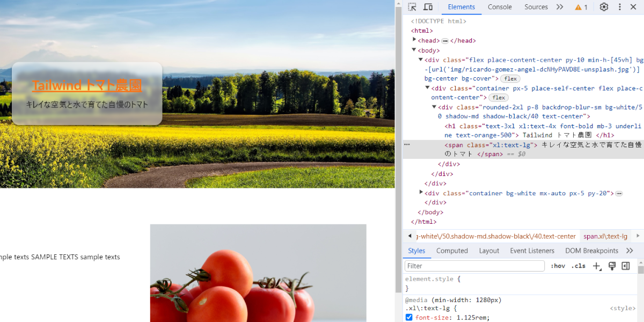Collapse the flex place-content-center div node

point(421,60)
